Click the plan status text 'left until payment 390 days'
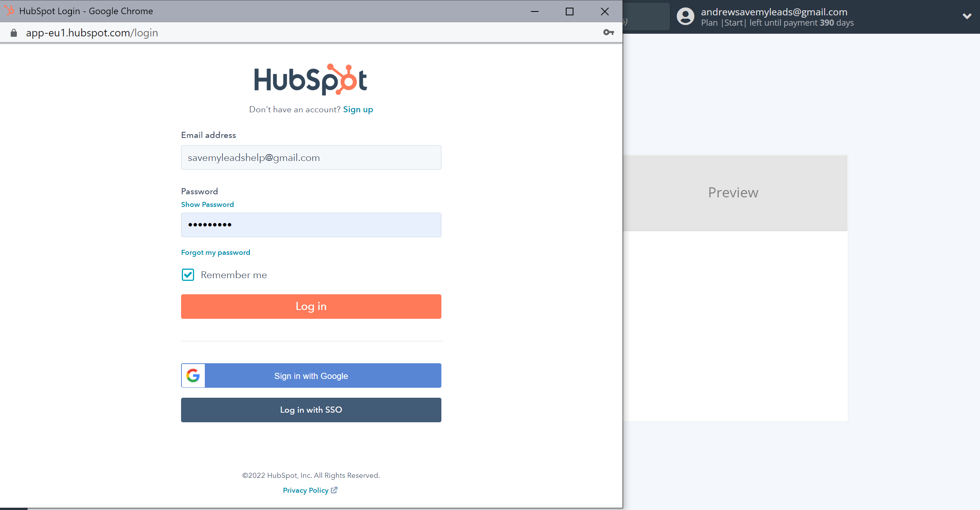This screenshot has height=510, width=980. (802, 23)
